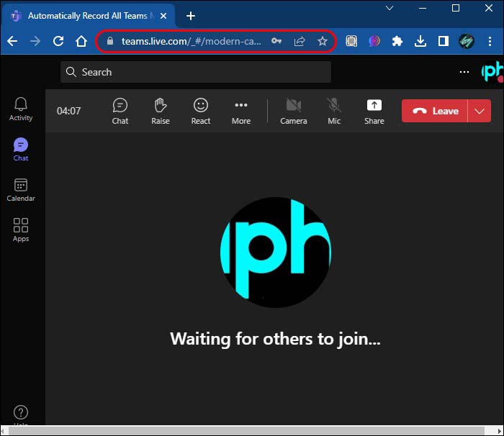Open the React emoji options

click(201, 112)
